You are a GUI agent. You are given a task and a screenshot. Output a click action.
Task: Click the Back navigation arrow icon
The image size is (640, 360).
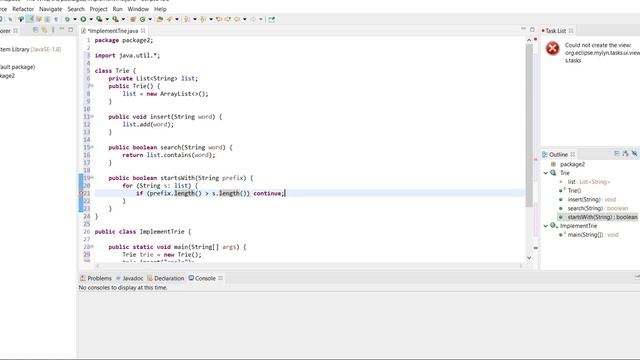point(237,19)
